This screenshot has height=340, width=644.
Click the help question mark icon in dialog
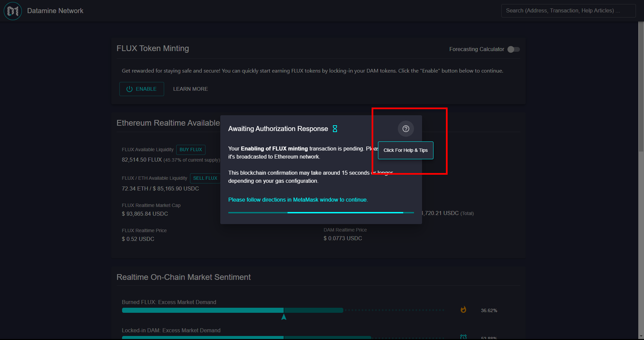(406, 129)
